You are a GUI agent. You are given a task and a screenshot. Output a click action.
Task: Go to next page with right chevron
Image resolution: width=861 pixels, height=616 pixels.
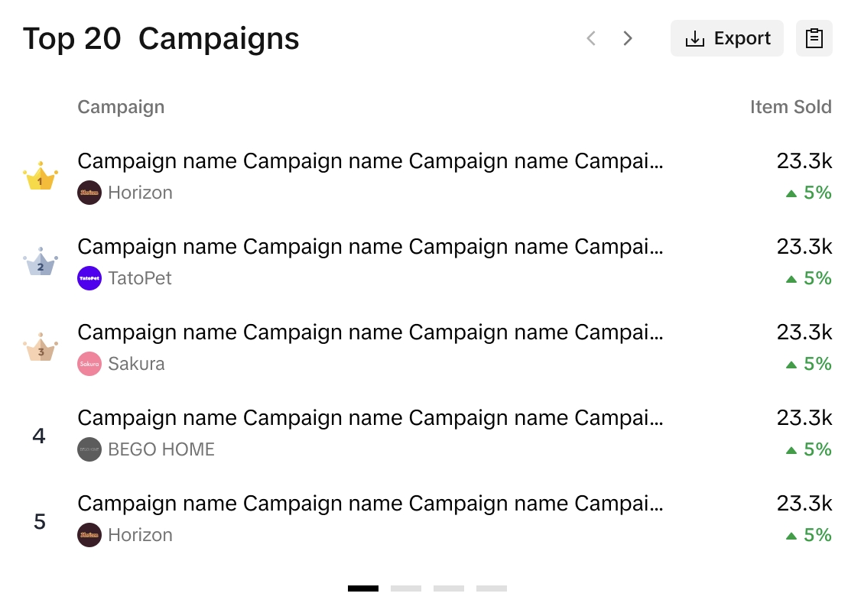tap(628, 38)
